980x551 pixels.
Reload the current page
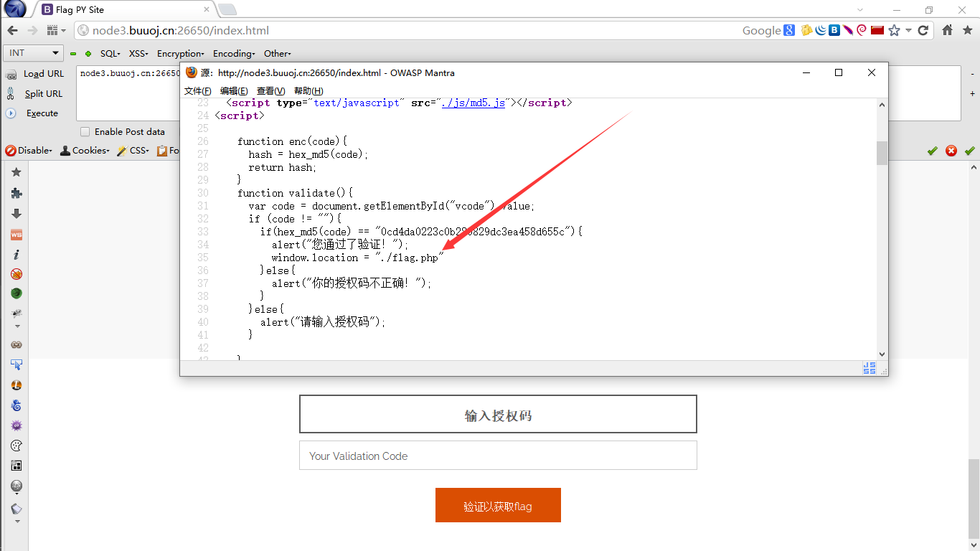click(x=923, y=30)
